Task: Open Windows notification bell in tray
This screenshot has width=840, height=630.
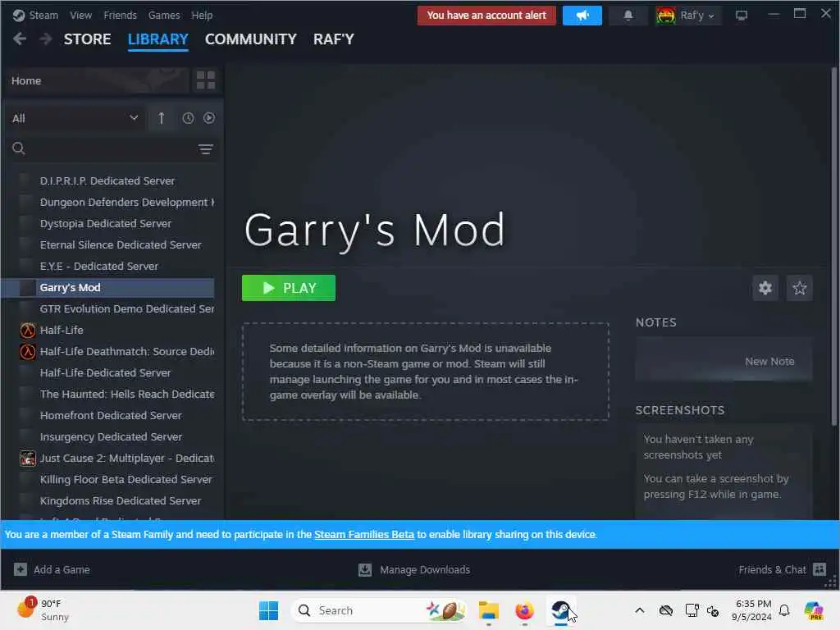Action: (x=784, y=610)
